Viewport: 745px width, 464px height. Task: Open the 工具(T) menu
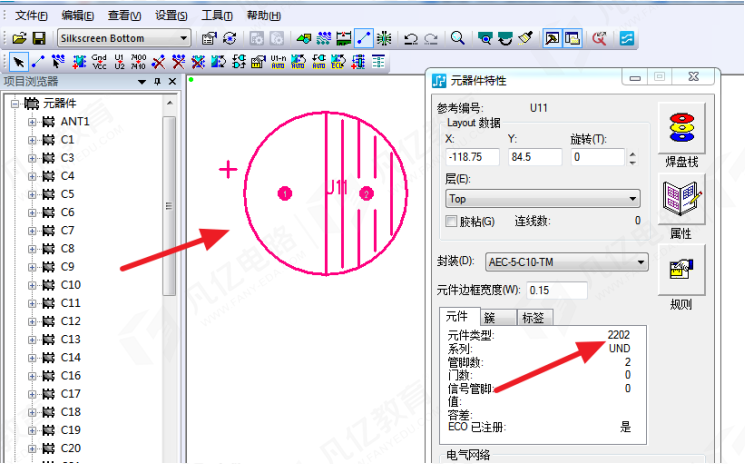pos(217,16)
